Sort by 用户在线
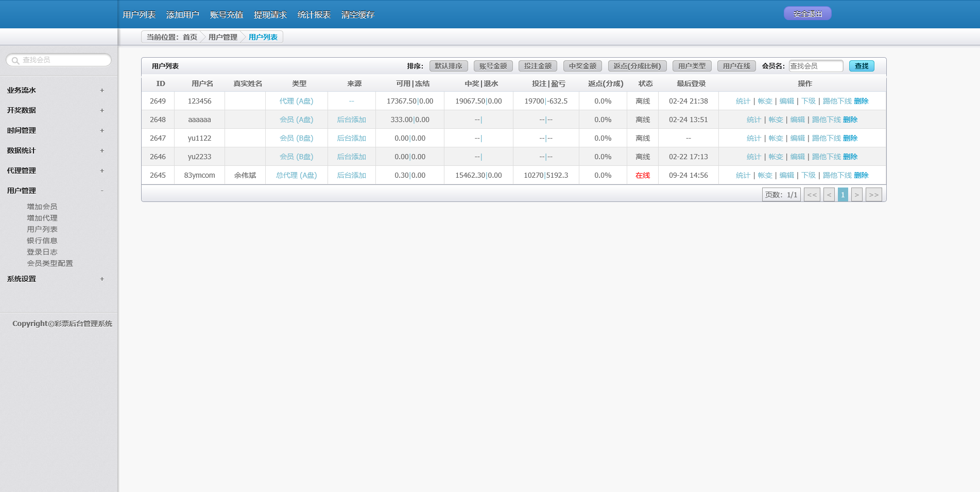 737,66
